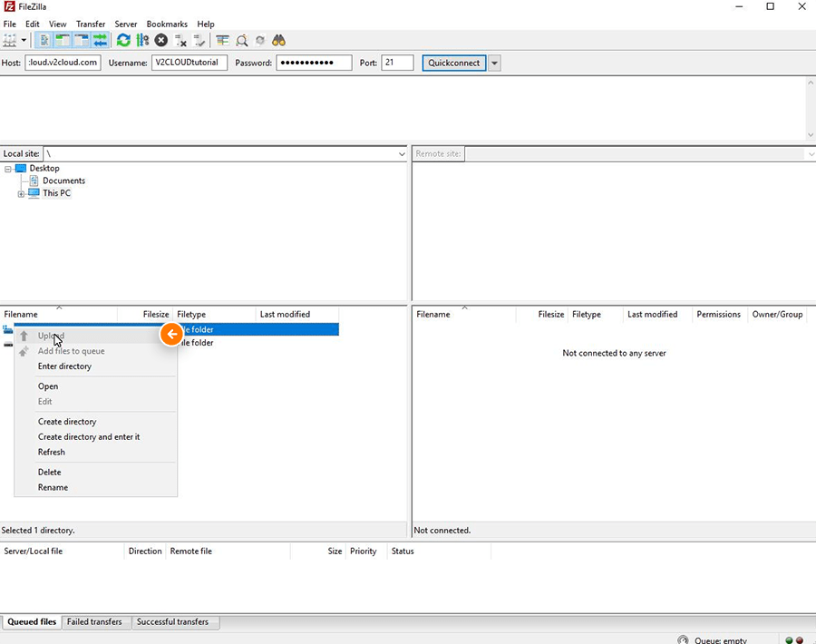Collapse the Desktop tree node

pos(8,169)
